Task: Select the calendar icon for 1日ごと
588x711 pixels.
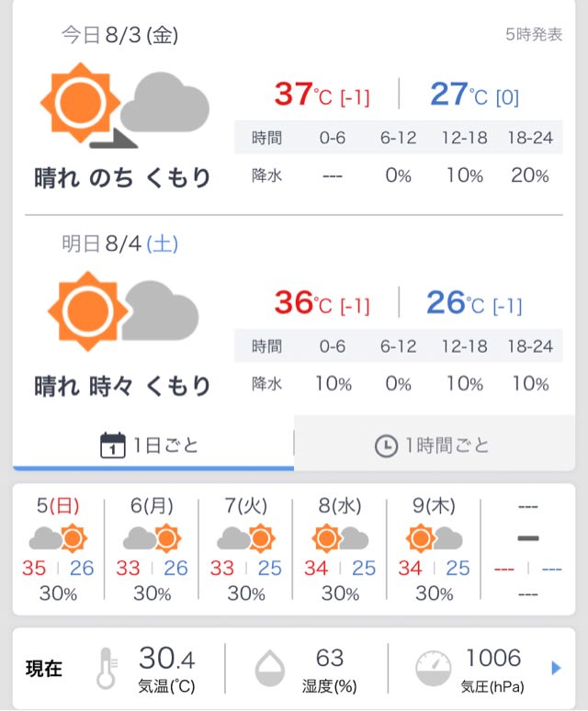Action: pyautogui.click(x=112, y=446)
